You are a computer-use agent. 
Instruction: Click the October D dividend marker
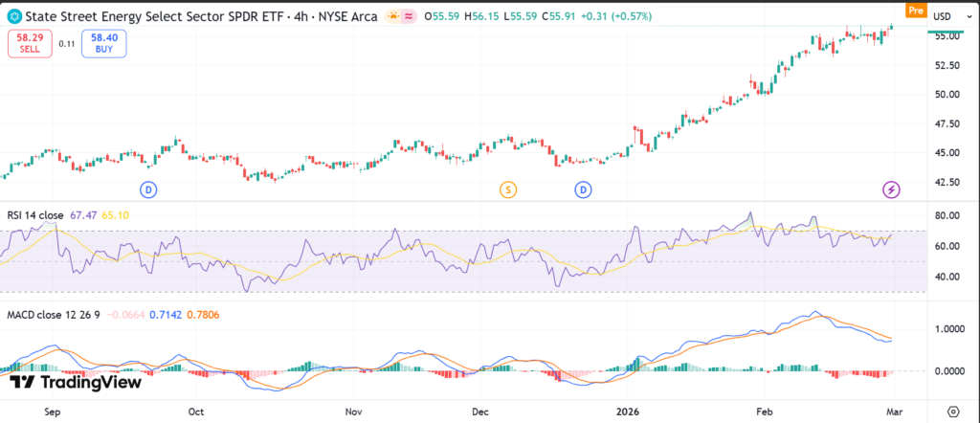click(148, 189)
